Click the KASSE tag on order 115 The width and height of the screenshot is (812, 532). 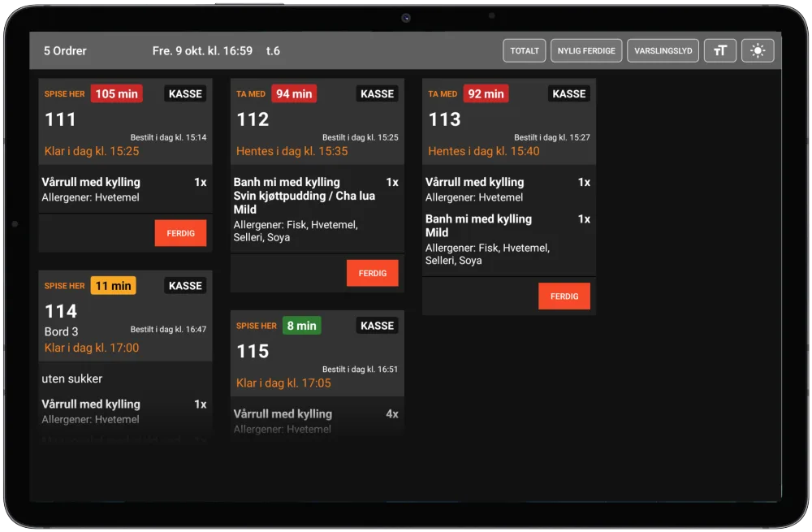[x=377, y=326]
